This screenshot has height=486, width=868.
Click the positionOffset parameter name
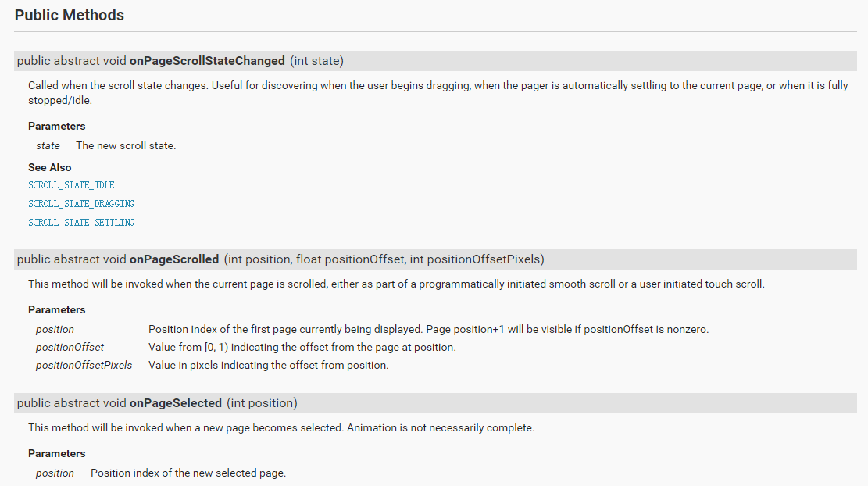(70, 347)
